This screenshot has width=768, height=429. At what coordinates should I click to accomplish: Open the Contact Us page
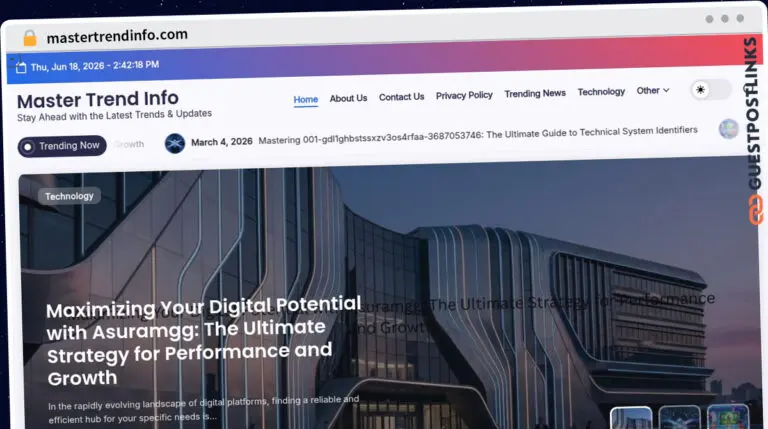pos(402,97)
